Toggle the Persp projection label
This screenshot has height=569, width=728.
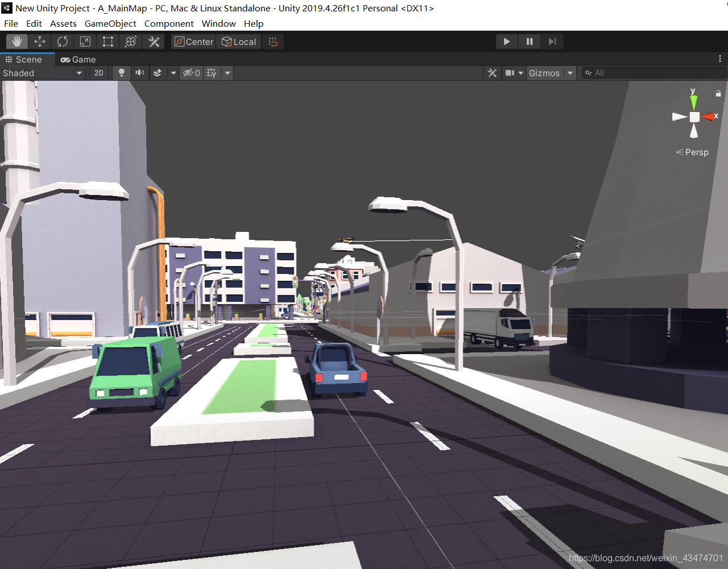[x=692, y=152]
